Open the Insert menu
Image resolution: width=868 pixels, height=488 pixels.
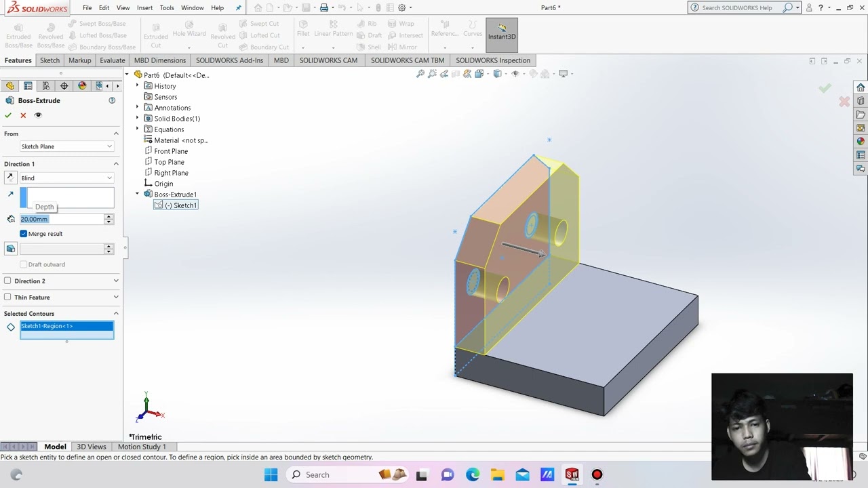(x=144, y=8)
